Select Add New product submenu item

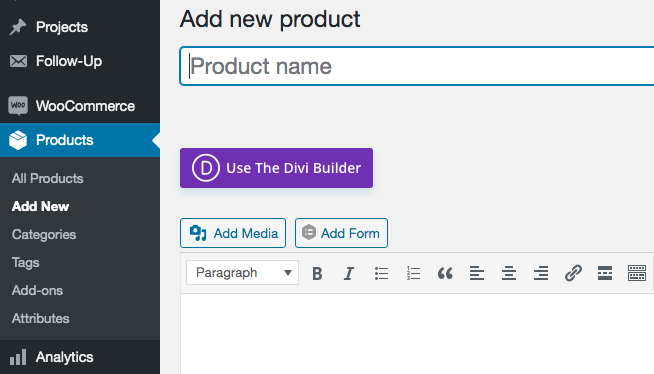click(x=40, y=206)
